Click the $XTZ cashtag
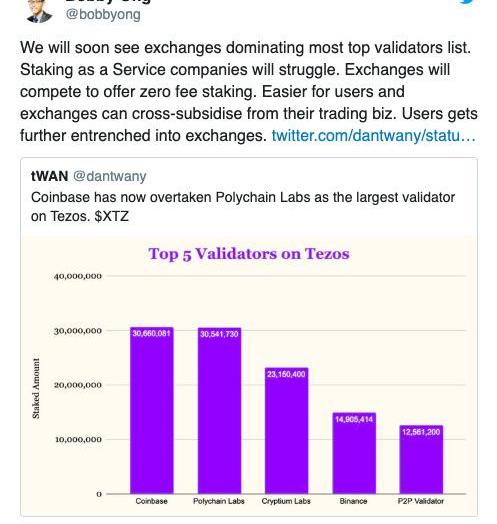The image size is (497, 524). pyautogui.click(x=112, y=216)
